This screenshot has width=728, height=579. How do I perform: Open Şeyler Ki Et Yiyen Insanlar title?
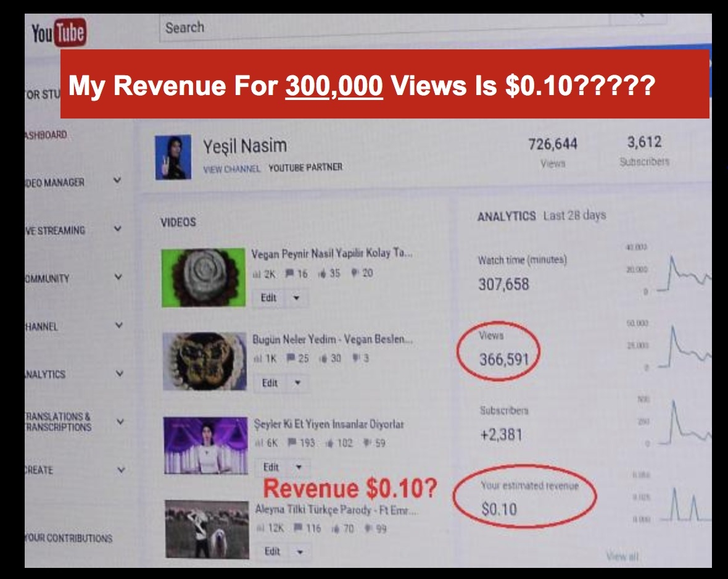click(329, 424)
